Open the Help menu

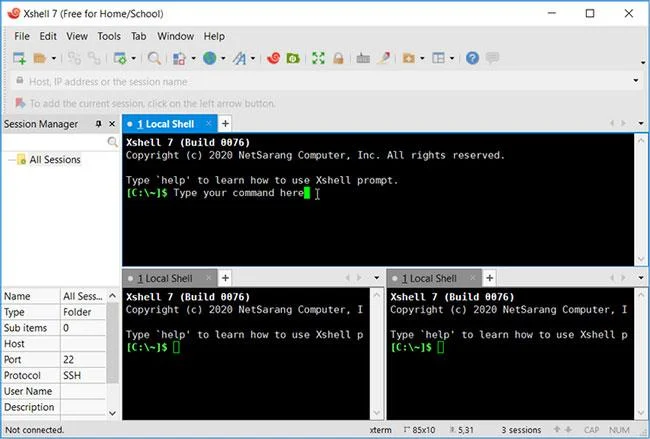(214, 36)
